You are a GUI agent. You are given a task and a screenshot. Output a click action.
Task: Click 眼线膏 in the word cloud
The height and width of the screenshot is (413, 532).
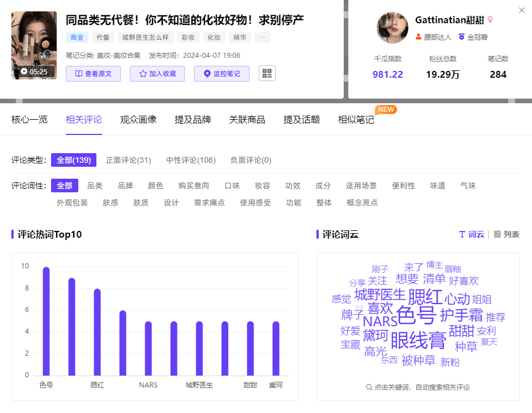coord(419,340)
